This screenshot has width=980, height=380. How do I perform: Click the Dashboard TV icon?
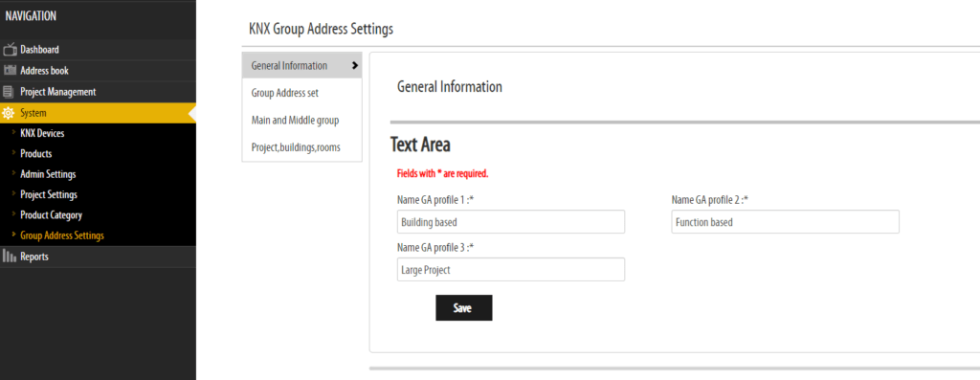tap(10, 50)
